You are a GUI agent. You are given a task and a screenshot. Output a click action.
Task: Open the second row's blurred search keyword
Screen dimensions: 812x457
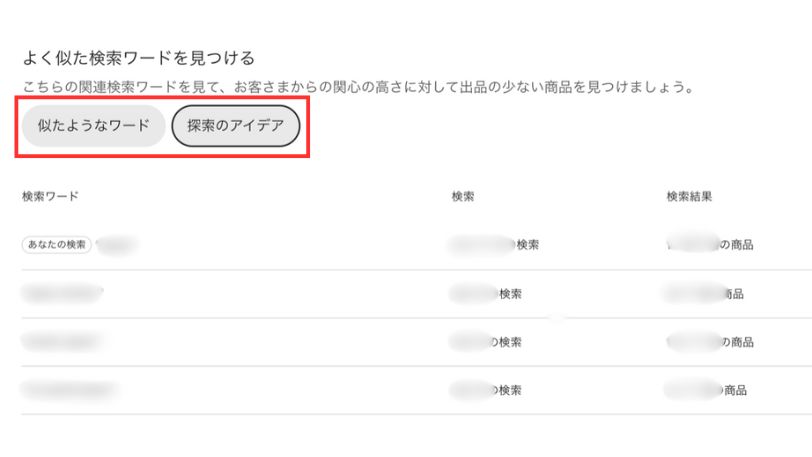62,294
